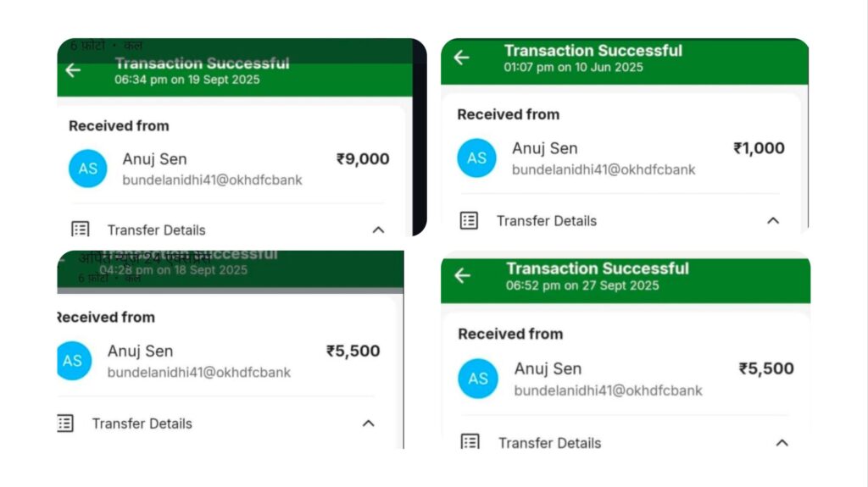Click Transfer Details list icon, ₹9,000 card
Viewport: 868px width, 487px height.
point(81,230)
